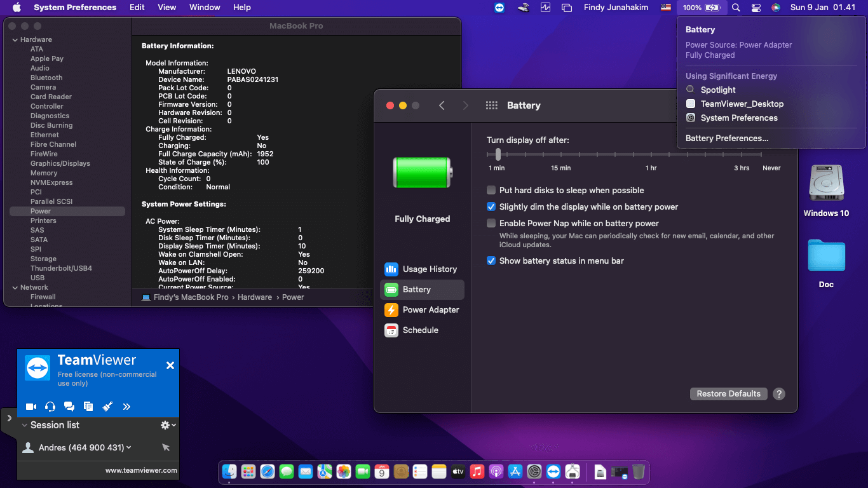Toggle Put hard disks to sleep checkbox

point(491,190)
